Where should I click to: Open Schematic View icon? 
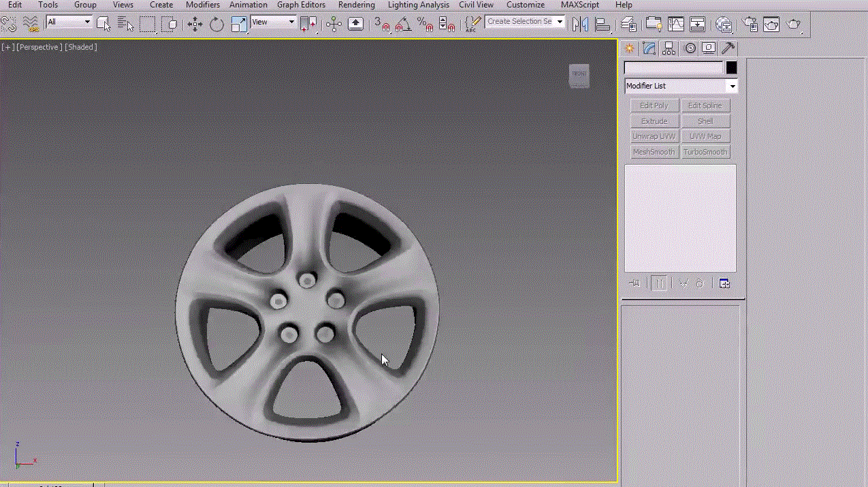point(698,25)
